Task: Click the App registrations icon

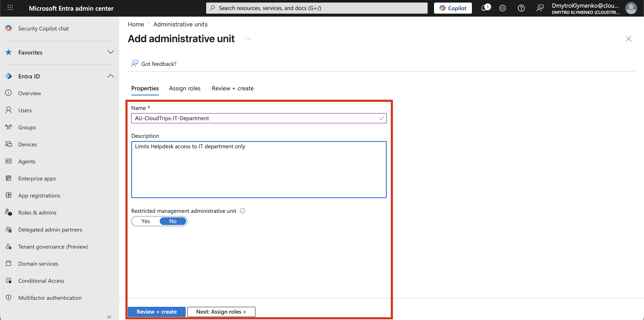Action: 9,195
